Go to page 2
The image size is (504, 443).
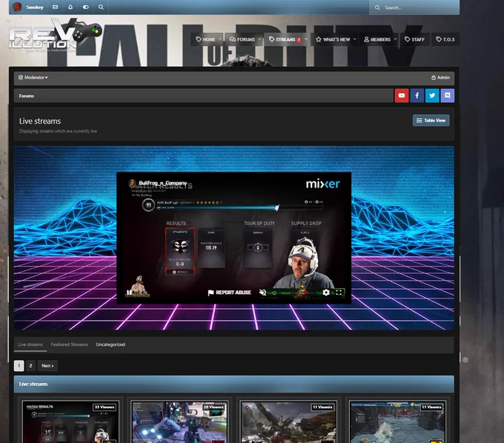click(30, 365)
